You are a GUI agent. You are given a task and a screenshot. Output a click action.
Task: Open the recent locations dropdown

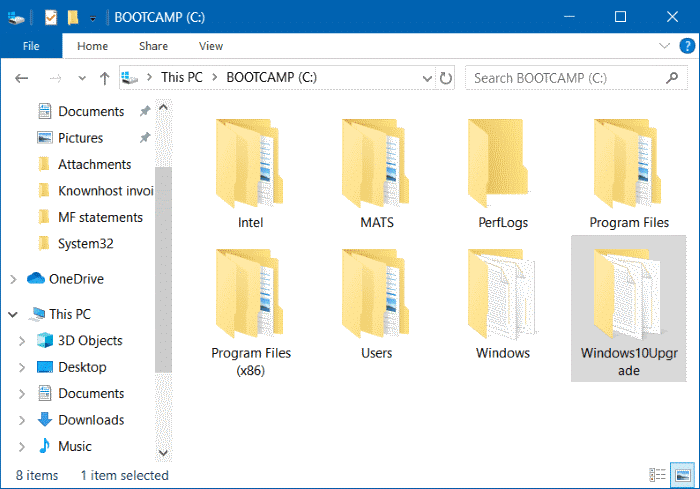(82, 79)
